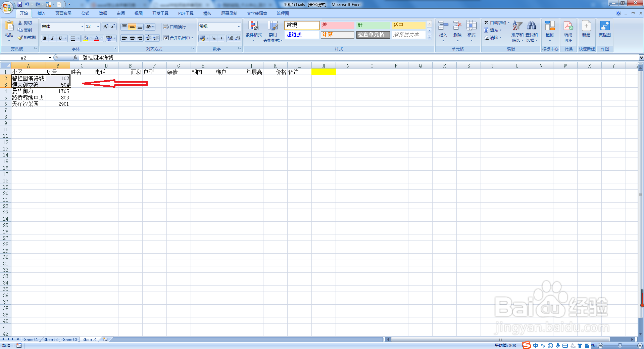Cut the selection with 剪切
This screenshot has width=644, height=349.
pos(25,23)
